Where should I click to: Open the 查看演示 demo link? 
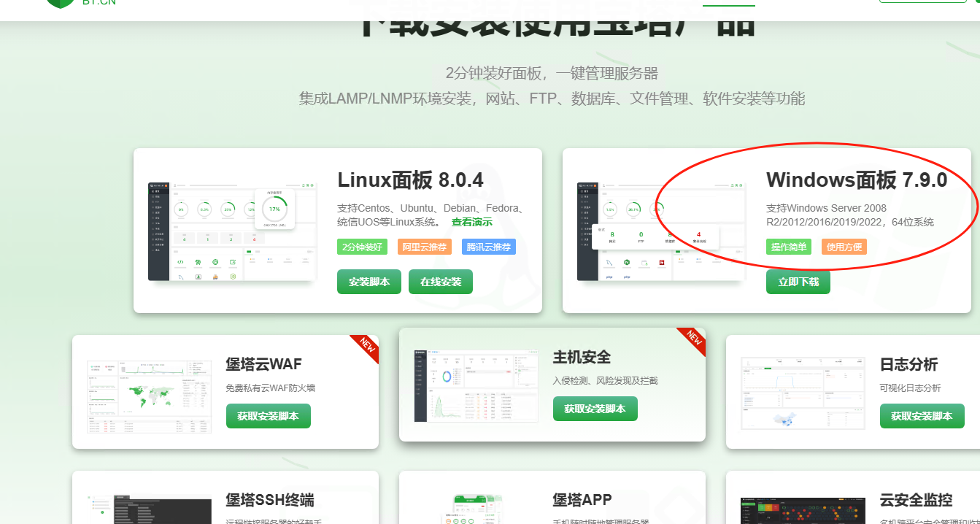point(471,222)
